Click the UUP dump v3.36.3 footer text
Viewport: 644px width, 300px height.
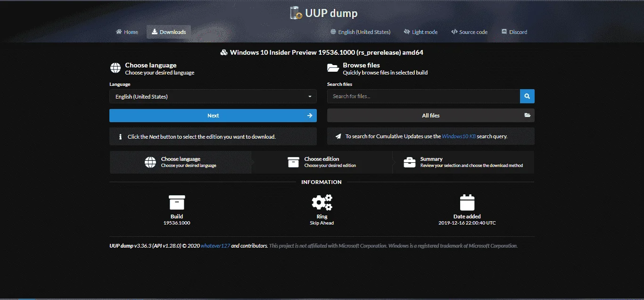pos(145,246)
